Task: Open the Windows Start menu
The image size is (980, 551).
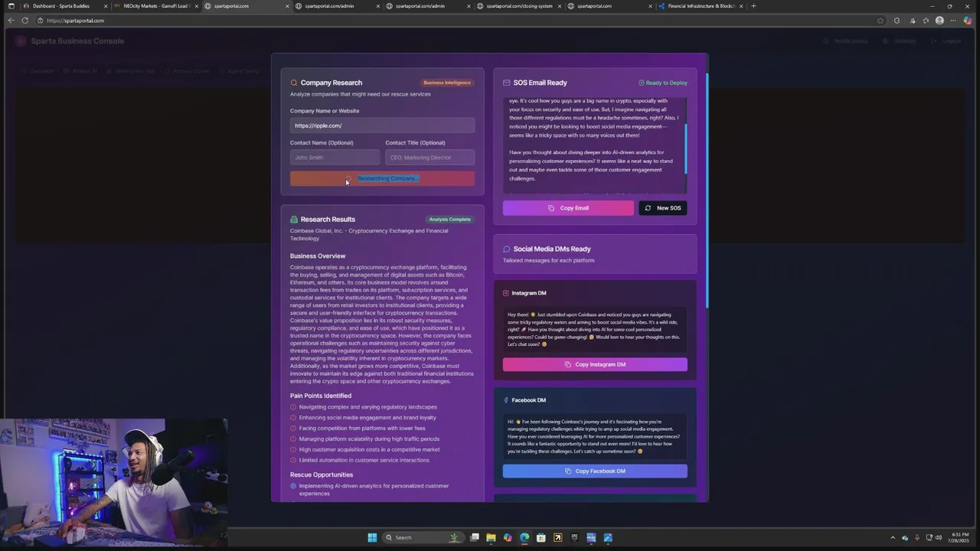Action: (x=372, y=537)
